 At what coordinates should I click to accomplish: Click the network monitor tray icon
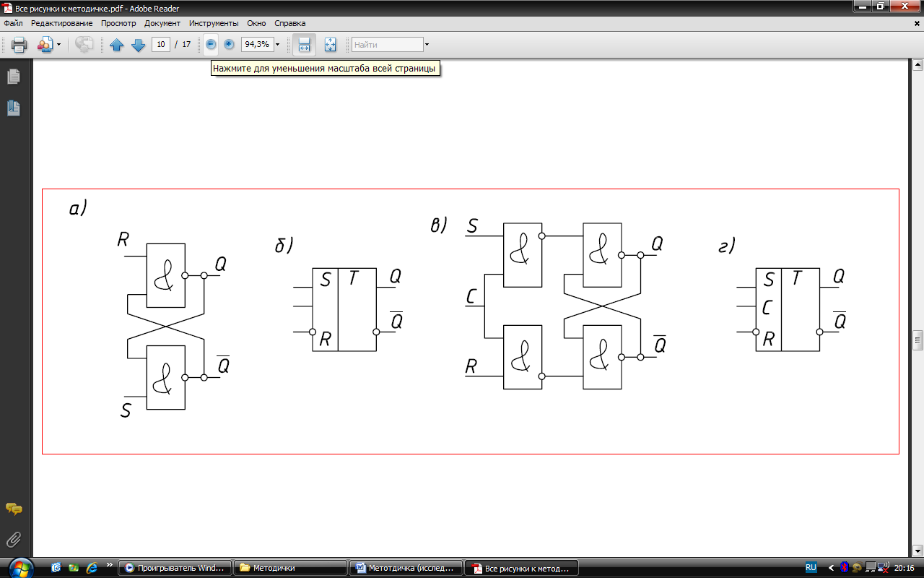[x=871, y=568]
